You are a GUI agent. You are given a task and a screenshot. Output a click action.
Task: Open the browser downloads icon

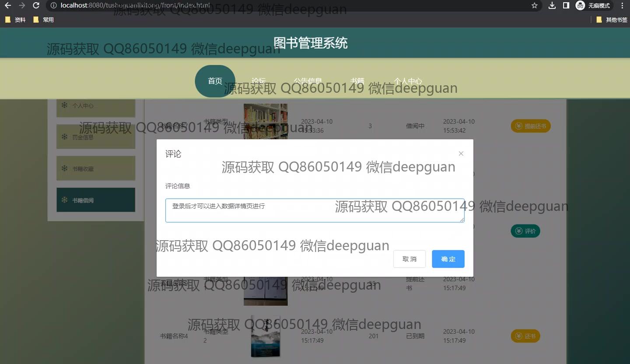point(552,6)
